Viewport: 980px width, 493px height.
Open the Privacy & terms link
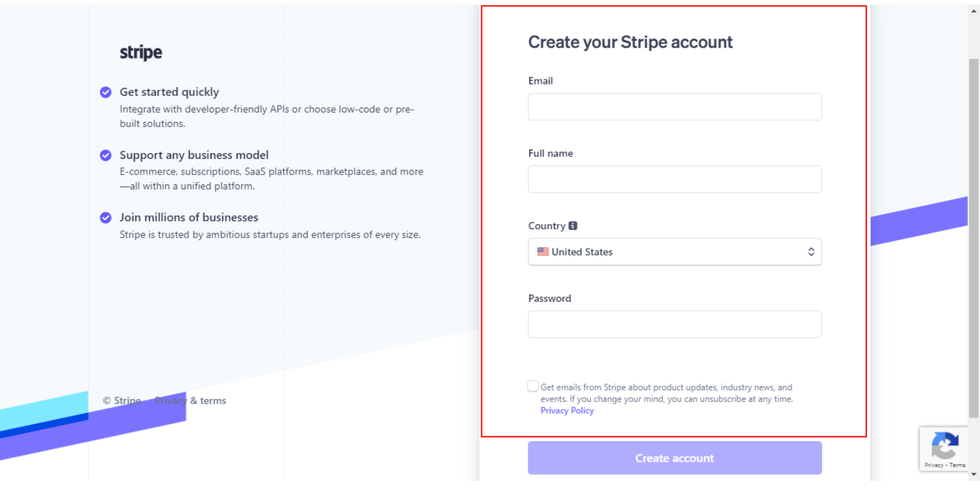coord(190,400)
